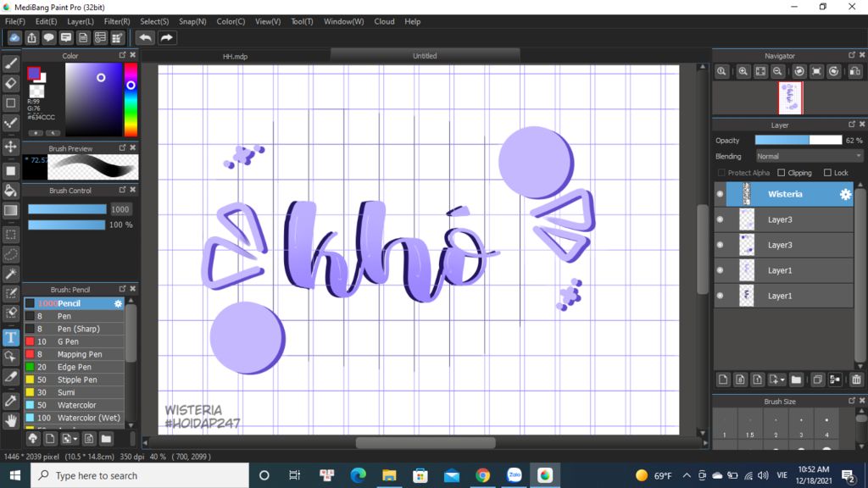Viewport: 868px width, 488px height.
Task: Select the Magic Wand tool
Action: click(10, 274)
